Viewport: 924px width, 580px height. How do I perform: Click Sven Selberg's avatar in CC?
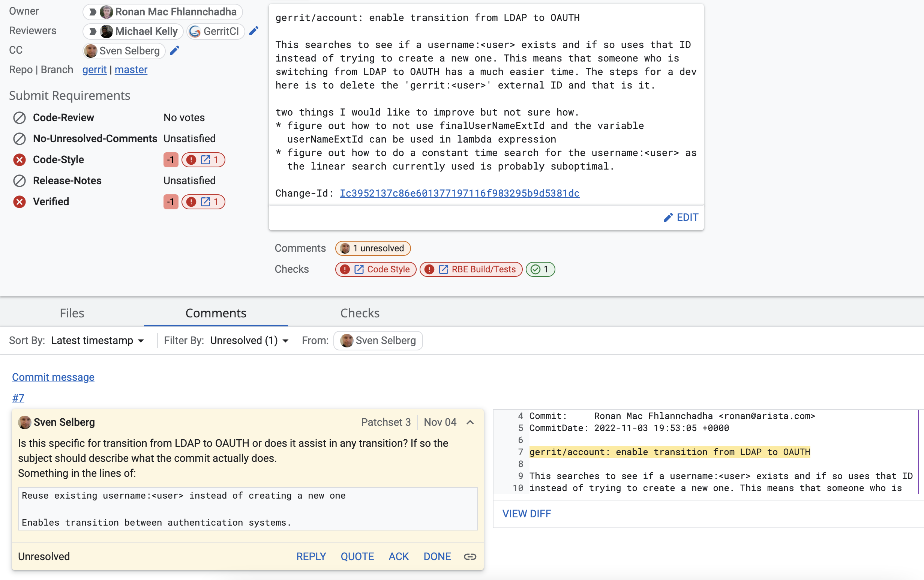[x=91, y=51]
